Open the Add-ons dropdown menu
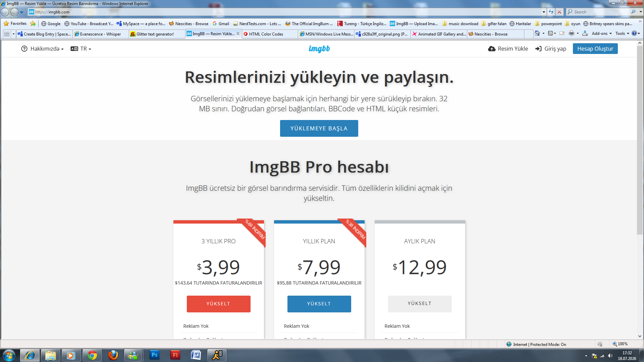 [602, 34]
